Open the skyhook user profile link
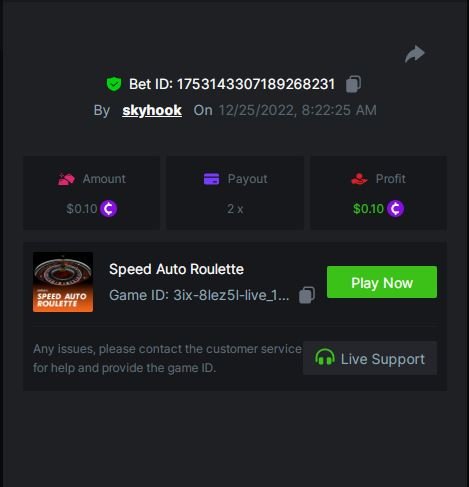 point(152,110)
